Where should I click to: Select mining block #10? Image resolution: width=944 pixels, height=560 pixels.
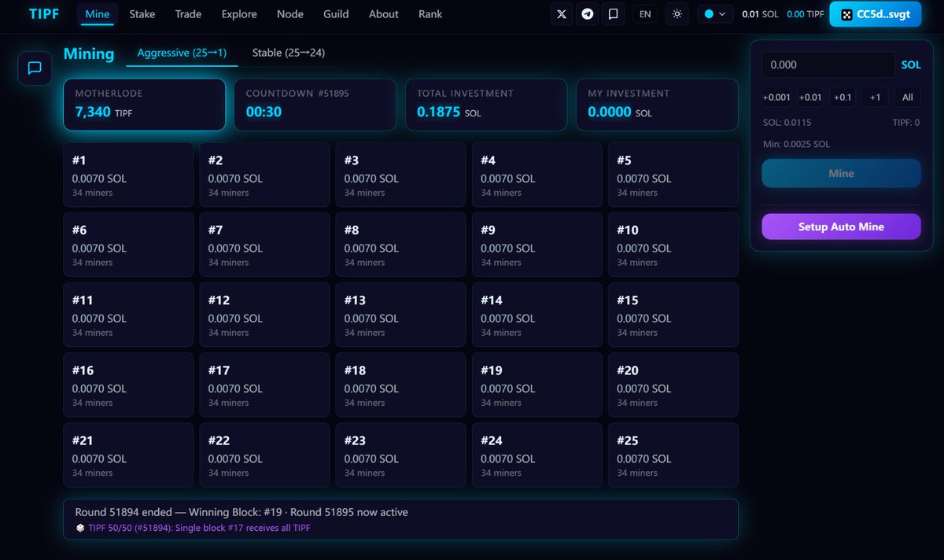[x=673, y=245]
